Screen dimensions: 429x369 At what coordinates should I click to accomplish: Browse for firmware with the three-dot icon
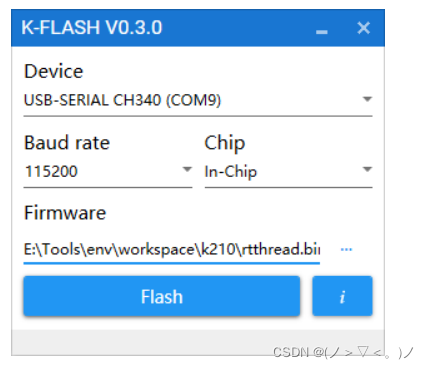click(x=346, y=249)
